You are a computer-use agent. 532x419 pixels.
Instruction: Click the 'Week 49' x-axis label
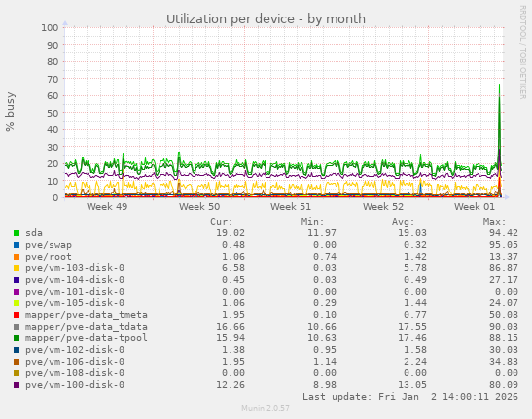pyautogui.click(x=107, y=207)
